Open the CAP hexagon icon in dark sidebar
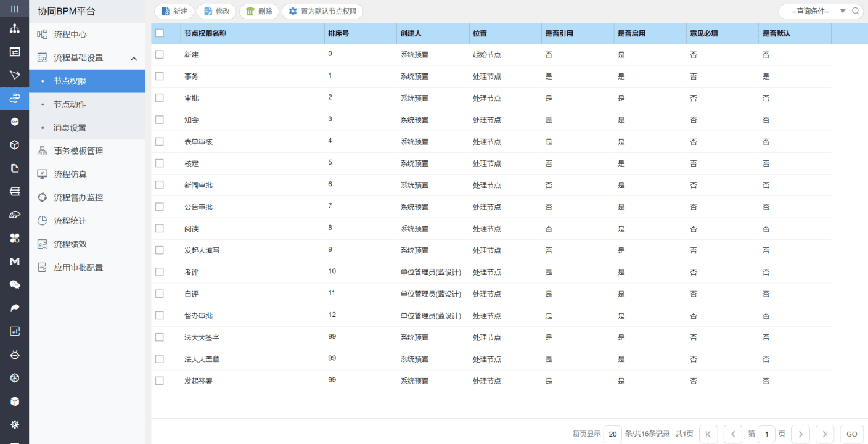Viewport: 868px width, 444px height. click(14, 121)
